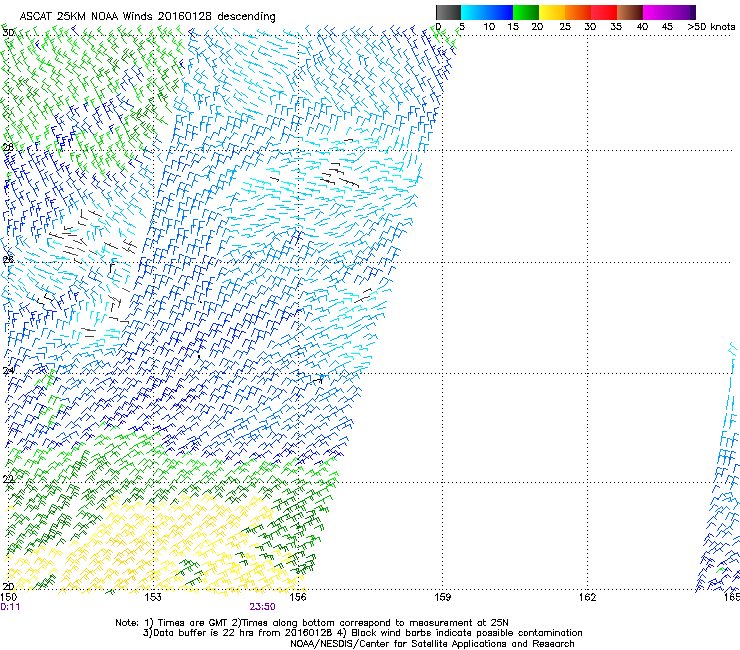Click the yellow 20-25 knots legend segment

point(552,12)
